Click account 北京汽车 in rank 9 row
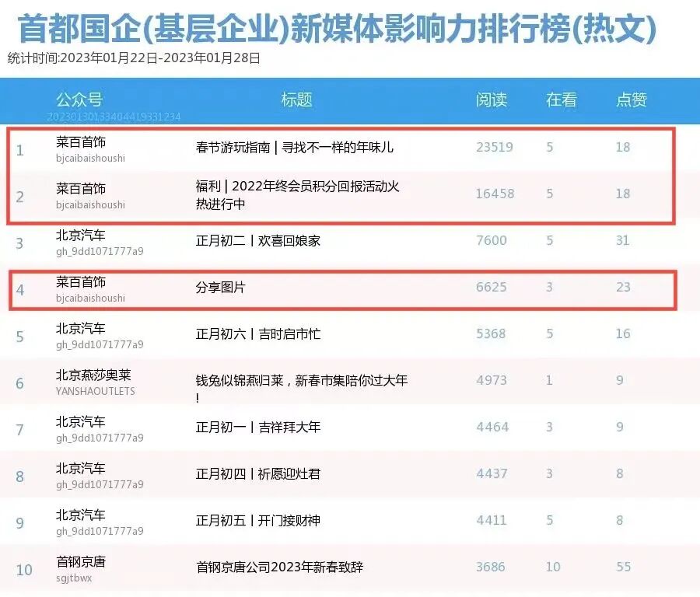The width and height of the screenshot is (700, 597). click(81, 515)
